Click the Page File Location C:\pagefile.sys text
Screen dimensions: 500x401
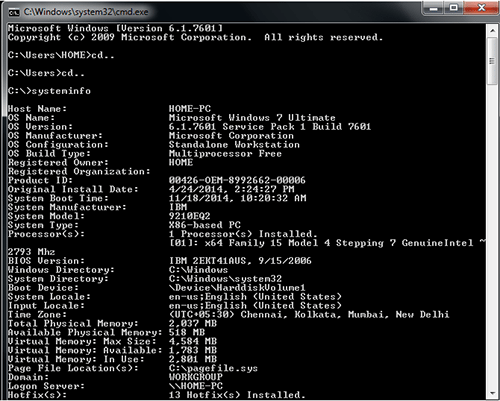click(x=213, y=368)
